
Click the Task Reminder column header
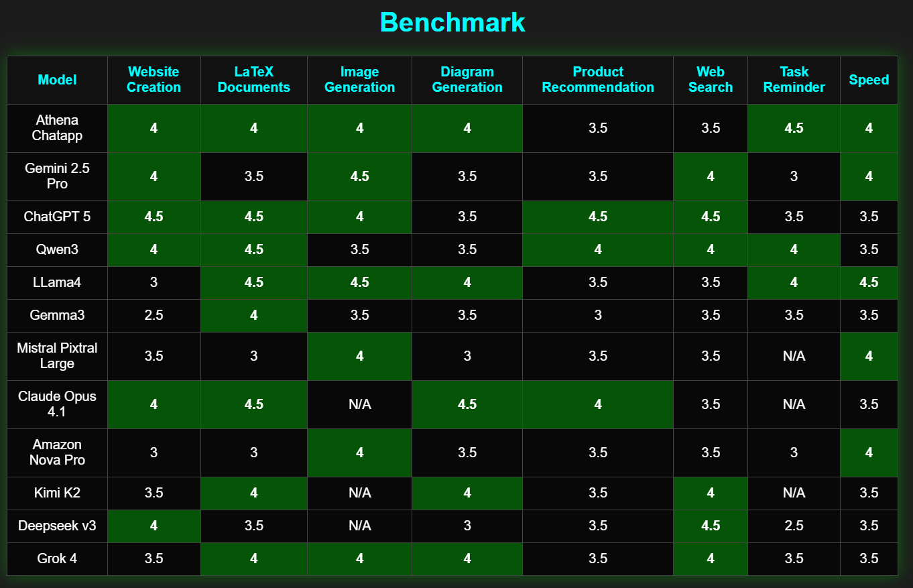pos(794,80)
